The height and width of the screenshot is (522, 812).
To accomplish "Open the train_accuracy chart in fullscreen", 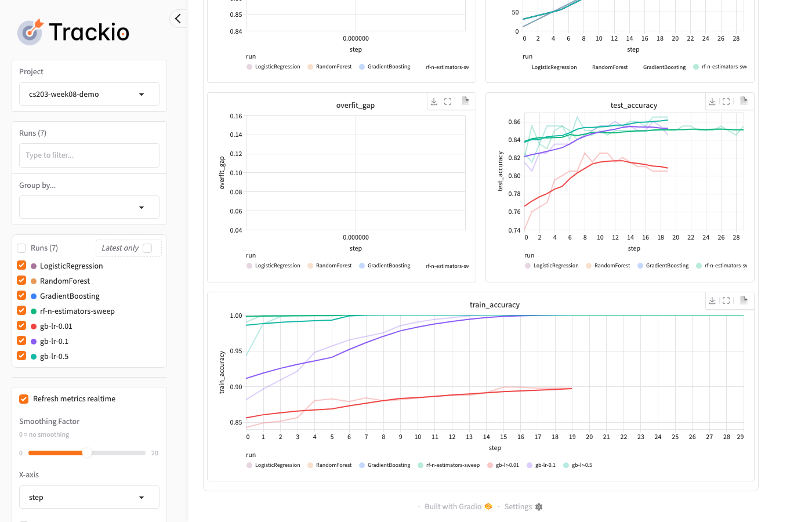I will [x=726, y=300].
